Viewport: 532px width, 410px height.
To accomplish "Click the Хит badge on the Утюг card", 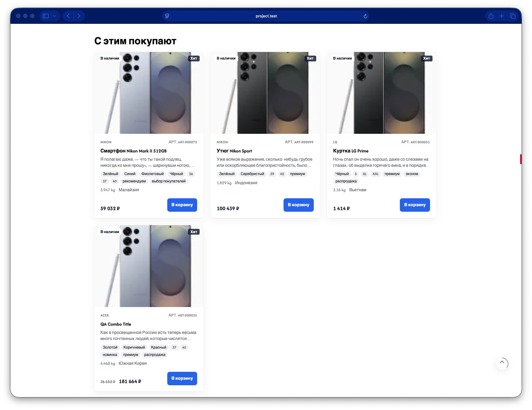I will [310, 58].
